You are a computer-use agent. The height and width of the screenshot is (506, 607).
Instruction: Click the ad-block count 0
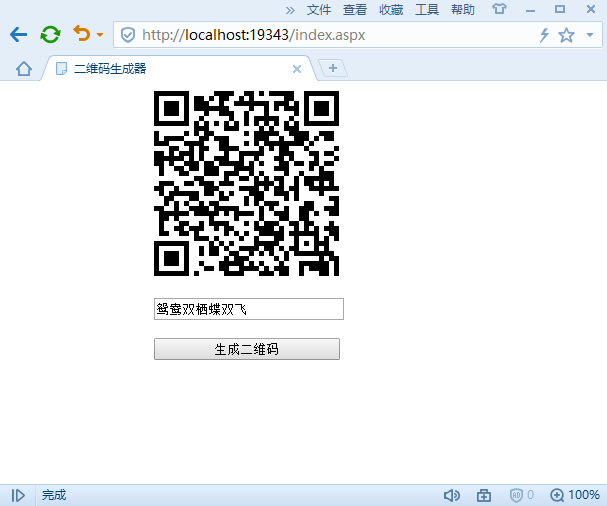(530, 495)
